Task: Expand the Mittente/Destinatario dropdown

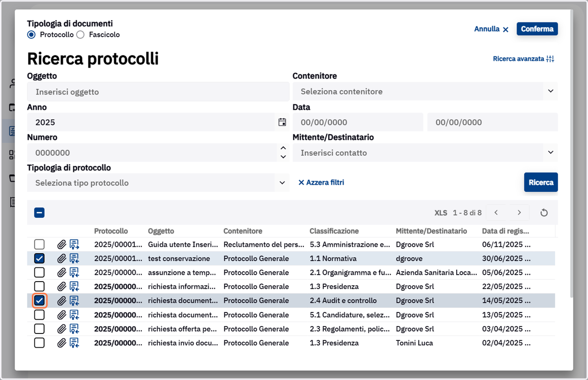Action: click(x=550, y=153)
